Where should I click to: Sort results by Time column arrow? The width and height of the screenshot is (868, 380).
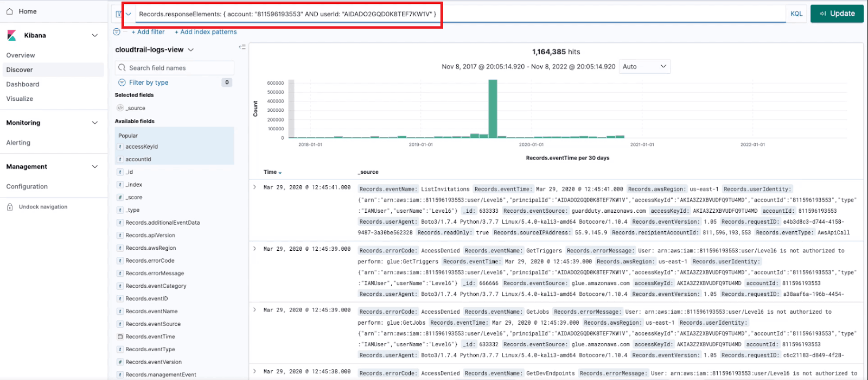click(280, 173)
